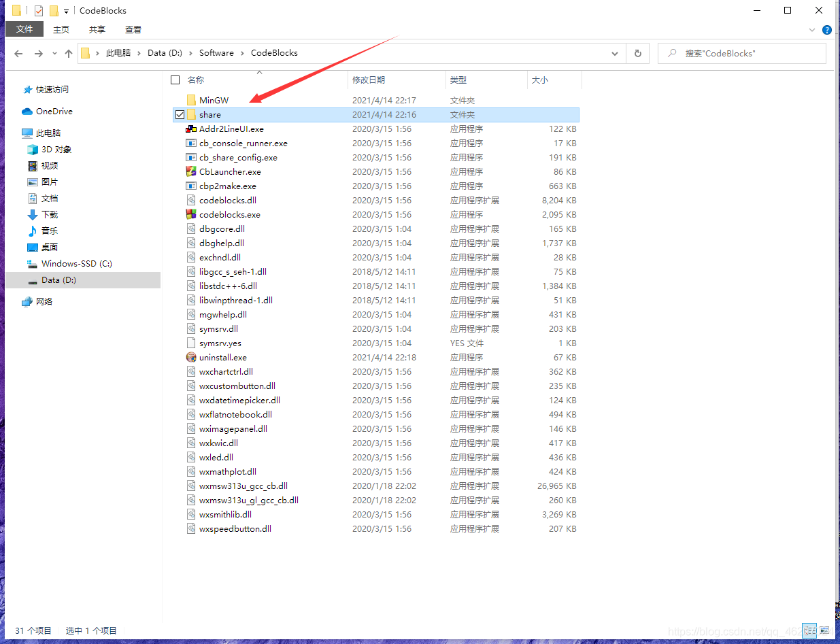840x644 pixels.
Task: Open 视频 folder in sidebar
Action: click(50, 166)
